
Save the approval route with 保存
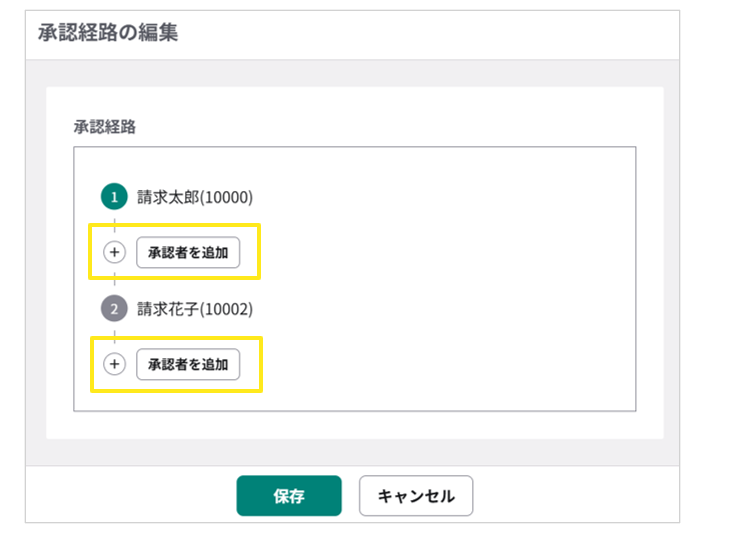pos(289,495)
